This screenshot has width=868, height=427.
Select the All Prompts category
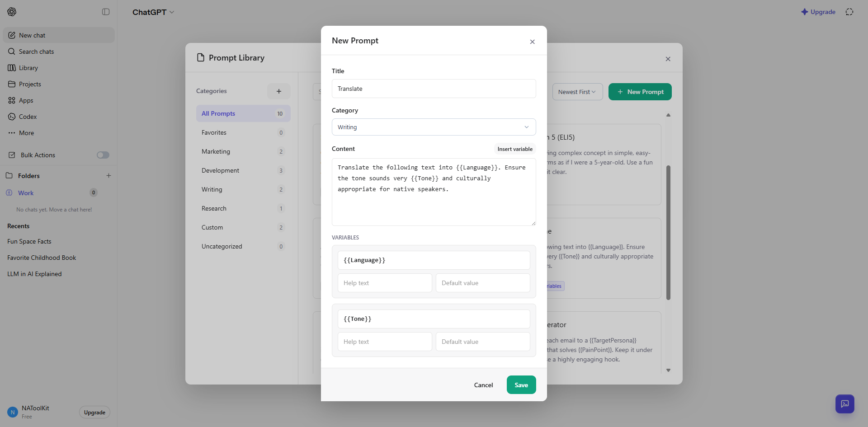tap(243, 113)
